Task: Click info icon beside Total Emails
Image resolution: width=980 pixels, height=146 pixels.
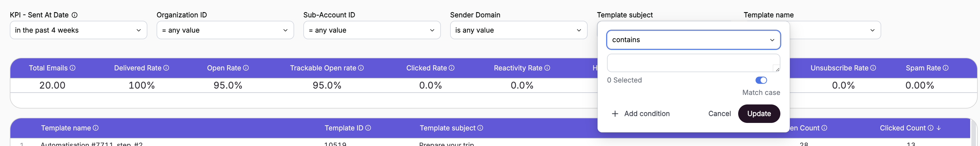Action: click(73, 68)
